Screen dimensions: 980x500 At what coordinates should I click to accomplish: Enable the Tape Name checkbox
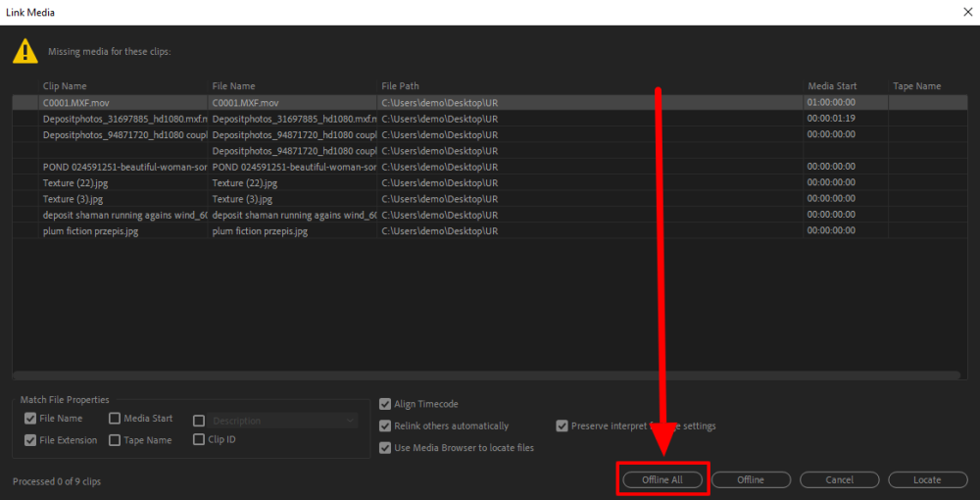coord(115,440)
